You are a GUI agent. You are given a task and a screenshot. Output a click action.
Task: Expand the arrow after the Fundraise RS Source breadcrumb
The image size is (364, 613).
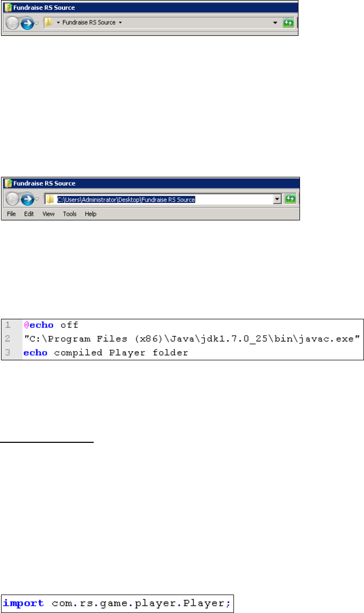[x=120, y=23]
